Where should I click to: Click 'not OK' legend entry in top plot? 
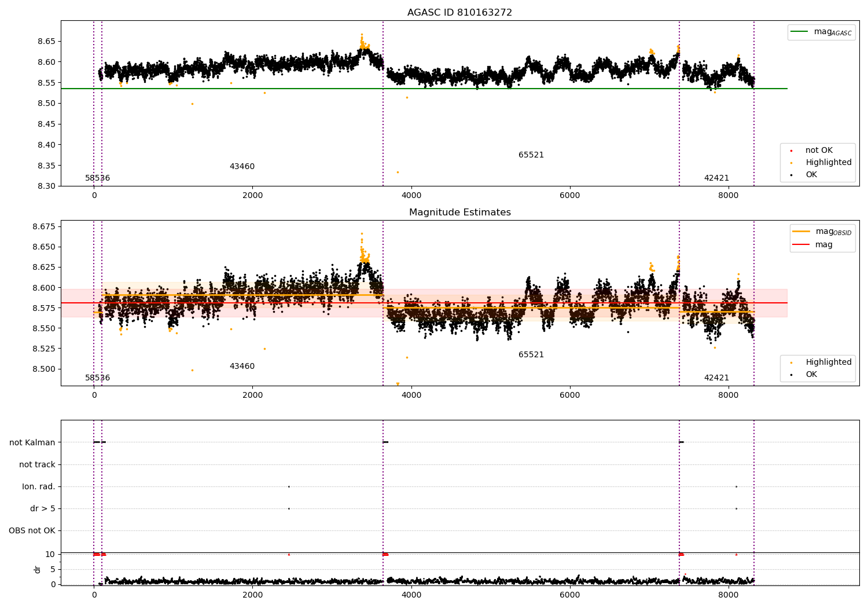(819, 151)
